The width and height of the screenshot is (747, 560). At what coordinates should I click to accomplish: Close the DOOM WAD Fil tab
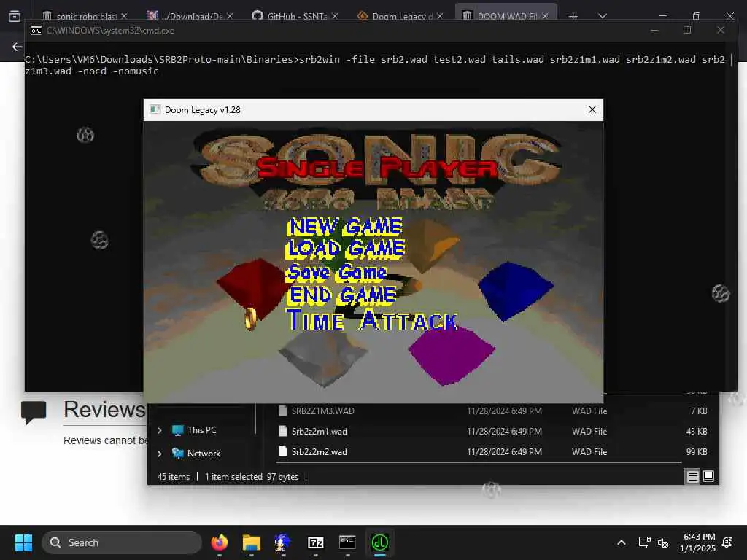545,16
